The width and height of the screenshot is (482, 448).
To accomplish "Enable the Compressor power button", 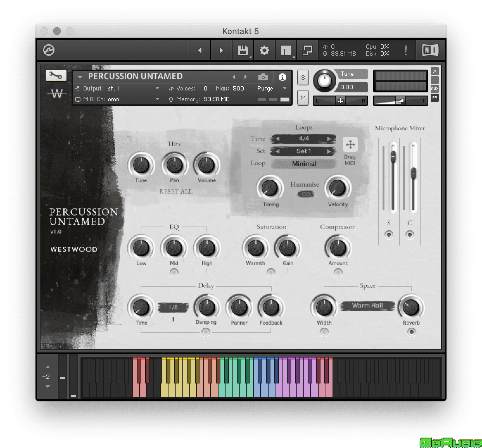I will click(x=338, y=272).
